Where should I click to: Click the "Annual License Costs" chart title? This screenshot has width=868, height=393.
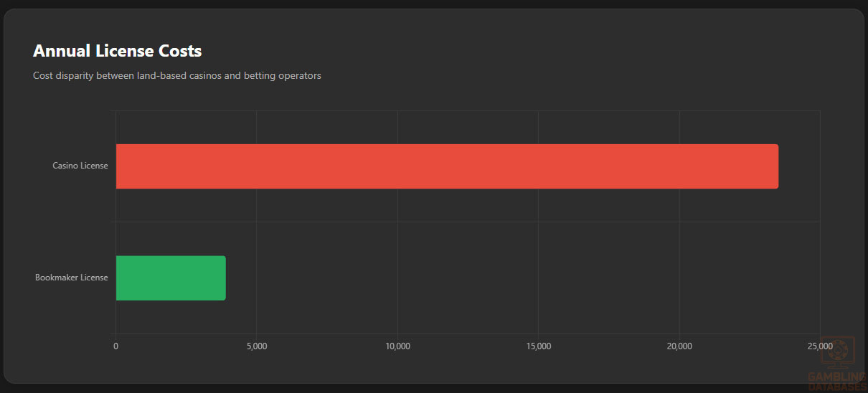point(117,51)
